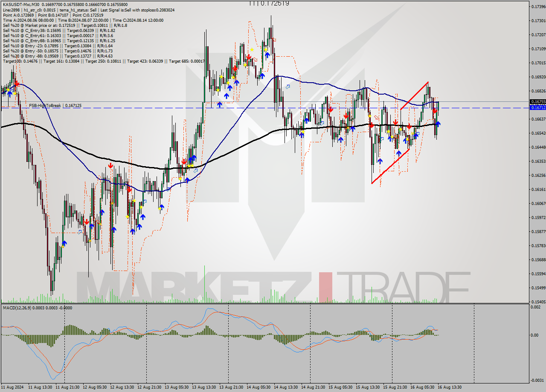The width and height of the screenshot is (546, 392).
Task: Click the '13 Aug 05:30' time axis label
Action: click(x=176, y=387)
